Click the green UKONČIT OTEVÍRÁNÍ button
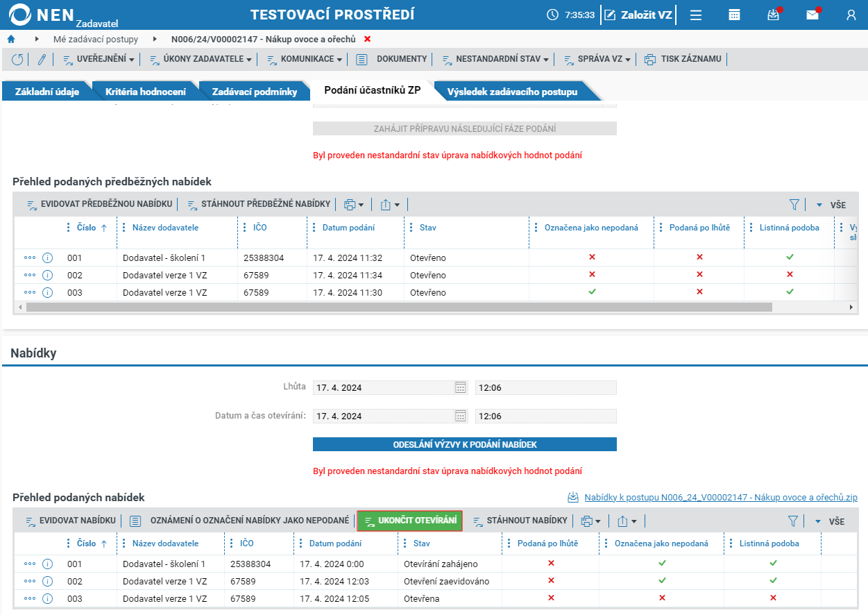Screen dimensions: 868x615 click(410, 521)
